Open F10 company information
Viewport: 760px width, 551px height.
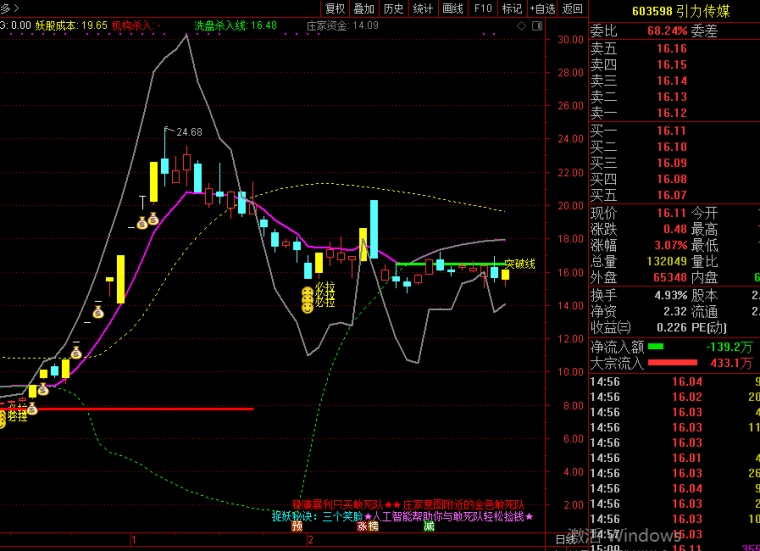tap(483, 8)
